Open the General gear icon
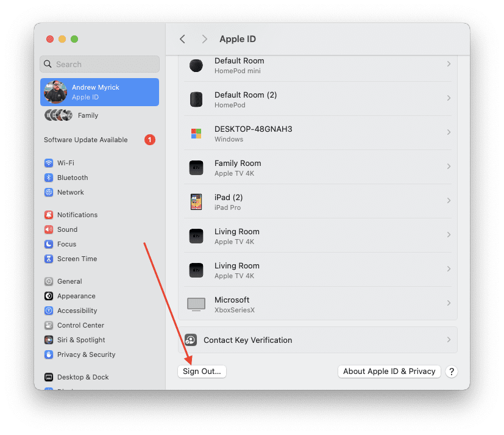 (x=49, y=281)
